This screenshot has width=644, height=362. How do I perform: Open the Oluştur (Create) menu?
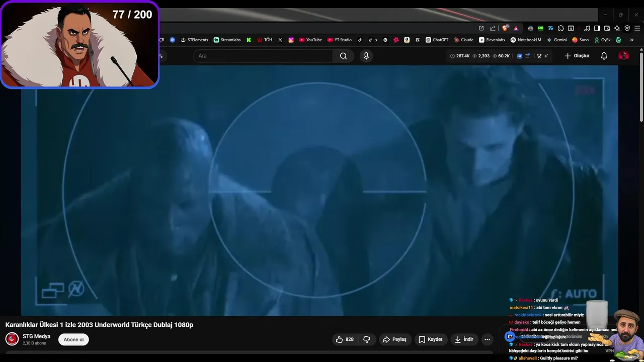click(577, 56)
